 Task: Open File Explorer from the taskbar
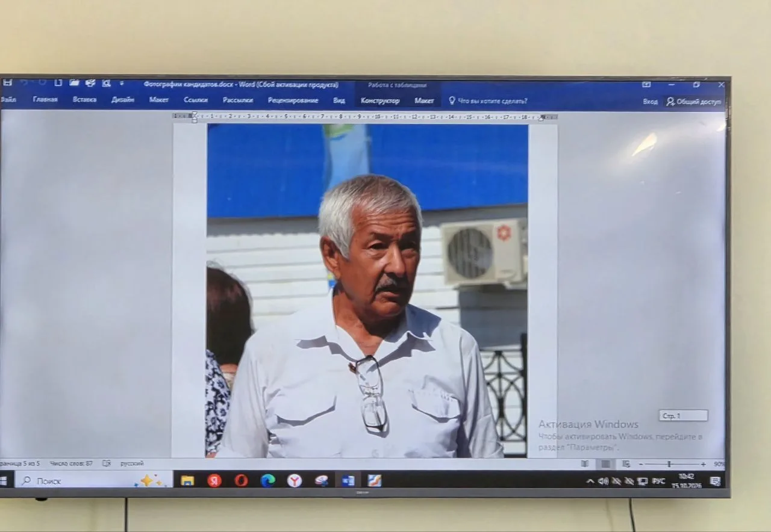coord(187,480)
